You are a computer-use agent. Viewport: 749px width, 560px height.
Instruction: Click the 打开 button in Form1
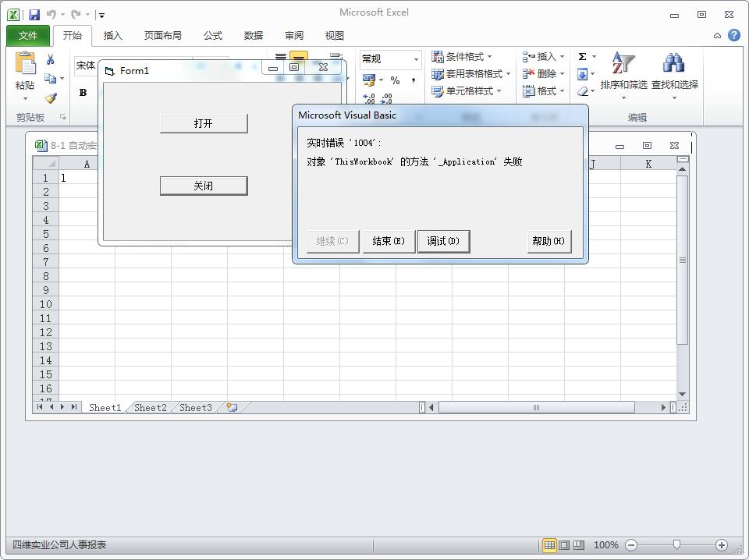coord(204,124)
